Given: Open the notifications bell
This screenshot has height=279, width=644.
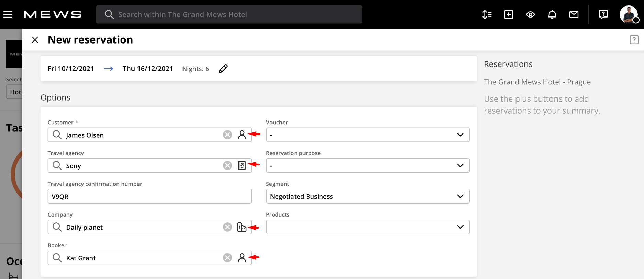Looking at the screenshot, I should coord(552,14).
